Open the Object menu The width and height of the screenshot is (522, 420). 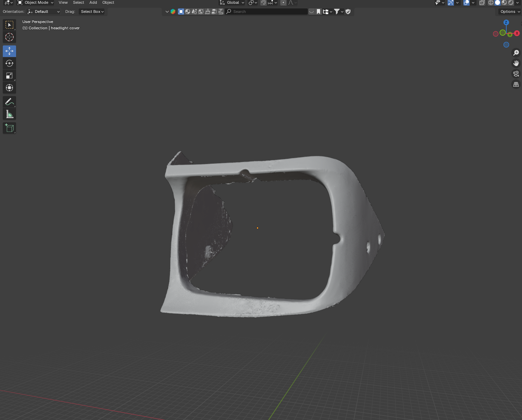click(x=108, y=3)
